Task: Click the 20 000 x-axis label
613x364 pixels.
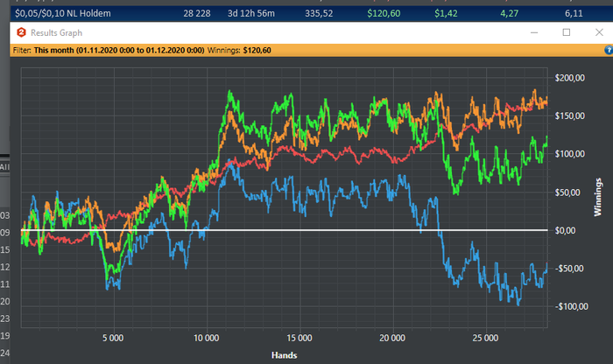Action: (392, 339)
